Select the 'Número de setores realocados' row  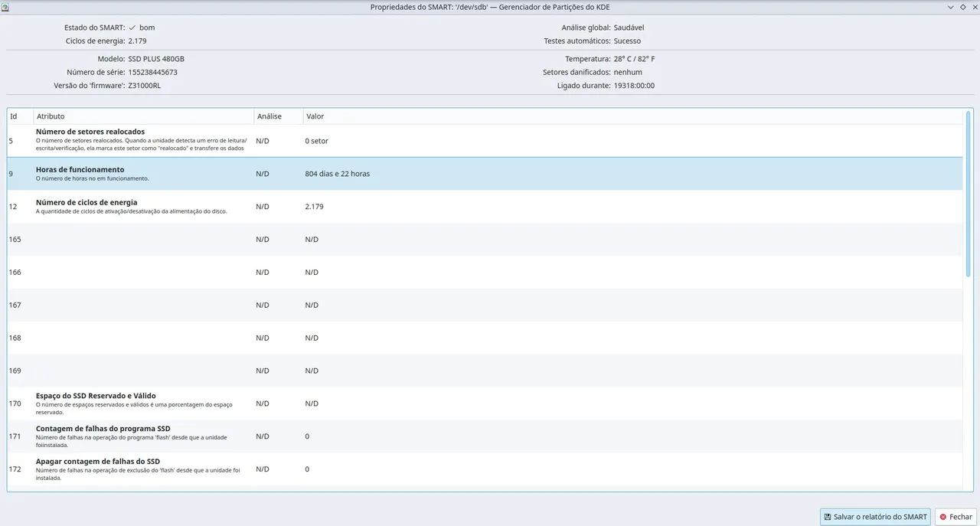485,141
